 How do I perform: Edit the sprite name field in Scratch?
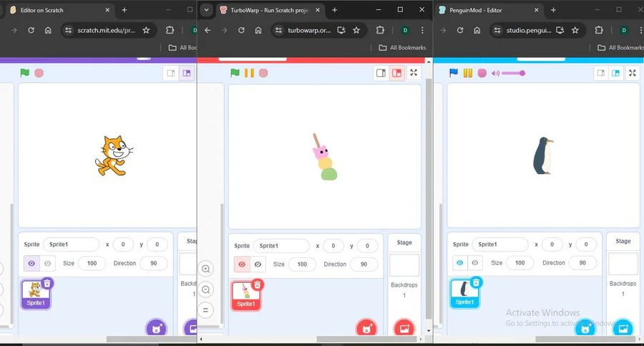coord(71,244)
